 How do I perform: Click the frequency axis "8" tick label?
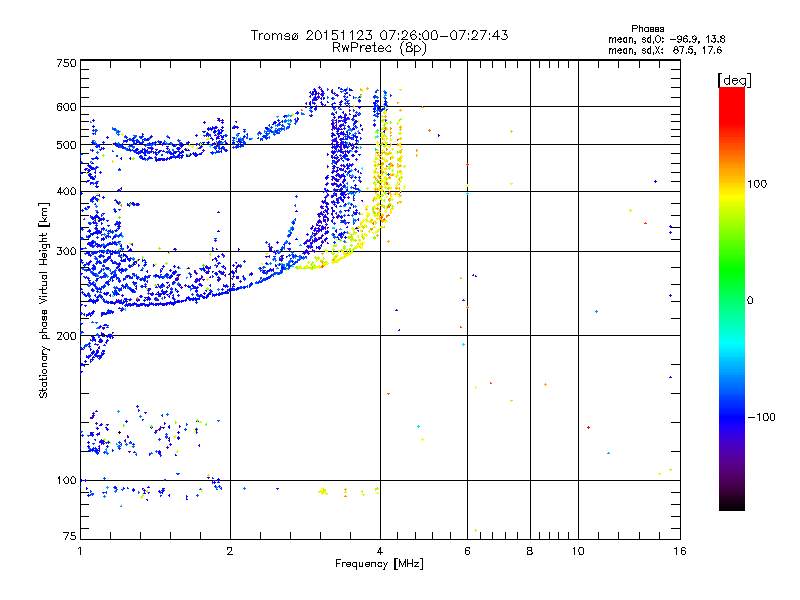coord(530,551)
